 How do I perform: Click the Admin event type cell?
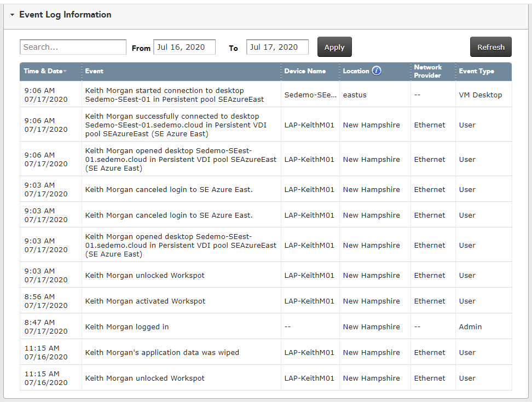pyautogui.click(x=470, y=327)
